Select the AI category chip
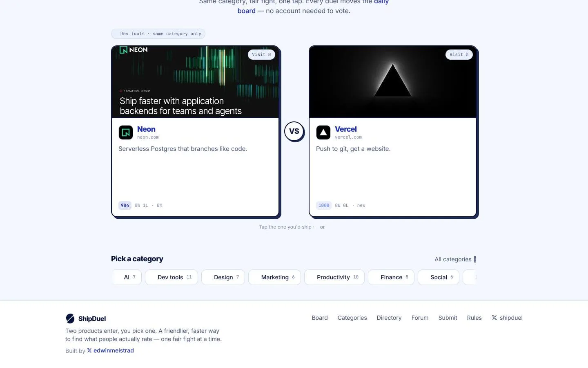588x368 pixels. [127, 277]
